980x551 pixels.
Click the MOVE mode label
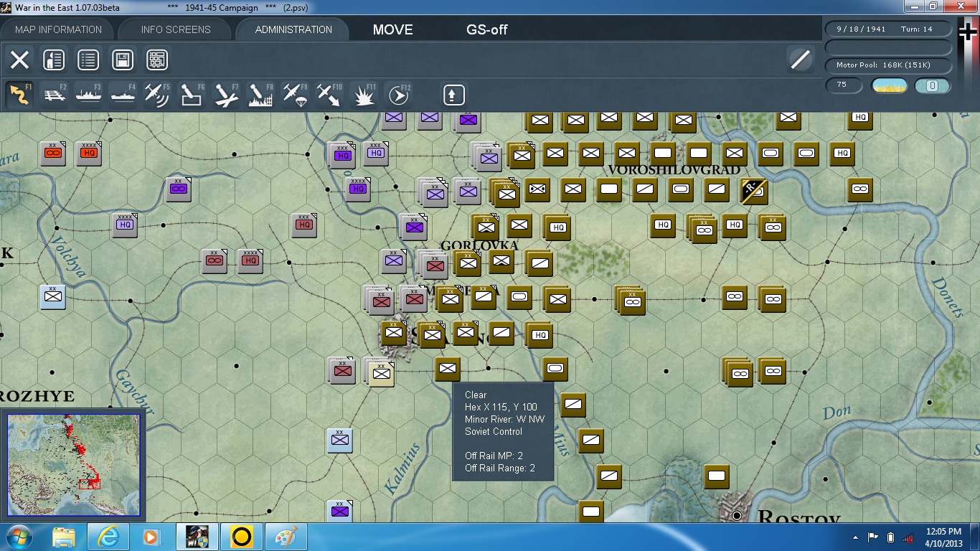coord(393,29)
